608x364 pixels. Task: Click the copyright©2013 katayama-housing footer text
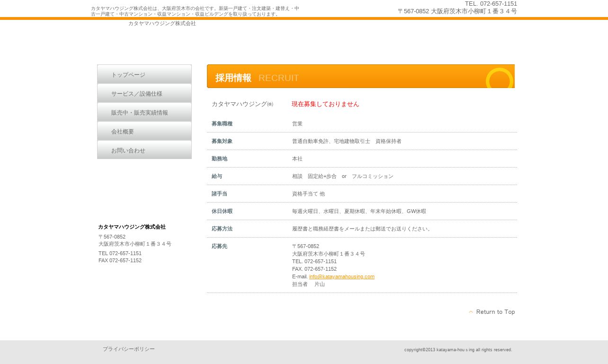(x=458, y=350)
